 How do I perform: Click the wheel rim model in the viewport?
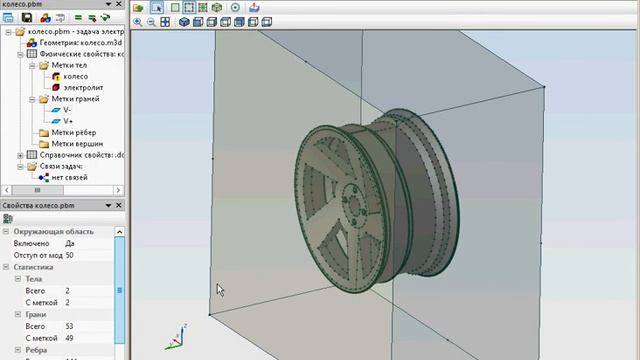pyautogui.click(x=376, y=202)
